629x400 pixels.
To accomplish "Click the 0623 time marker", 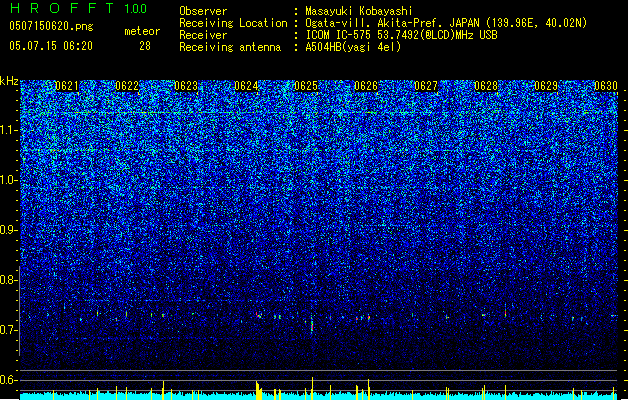I will click(x=186, y=86).
